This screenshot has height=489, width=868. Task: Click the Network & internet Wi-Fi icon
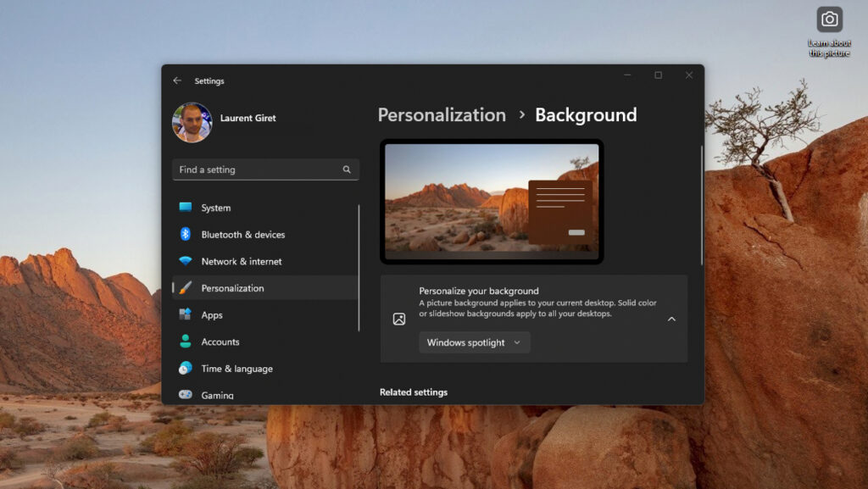point(185,262)
